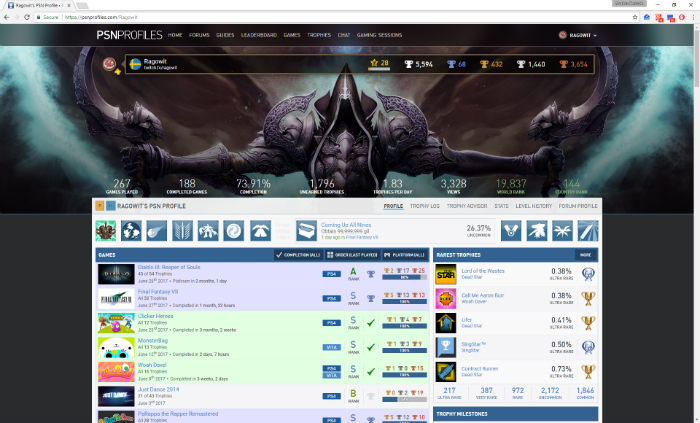The height and width of the screenshot is (423, 700).
Task: Click the Diablo III completion progress bar
Action: point(404,277)
